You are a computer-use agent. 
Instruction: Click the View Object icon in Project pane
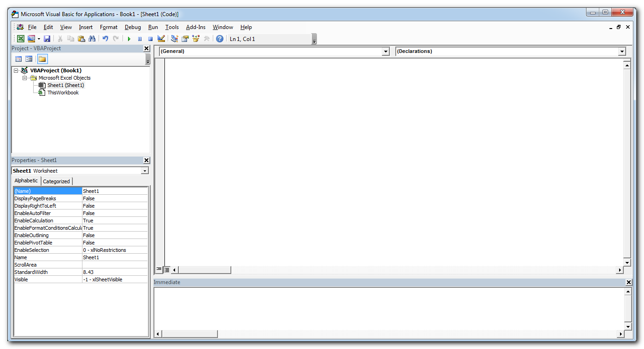point(29,59)
